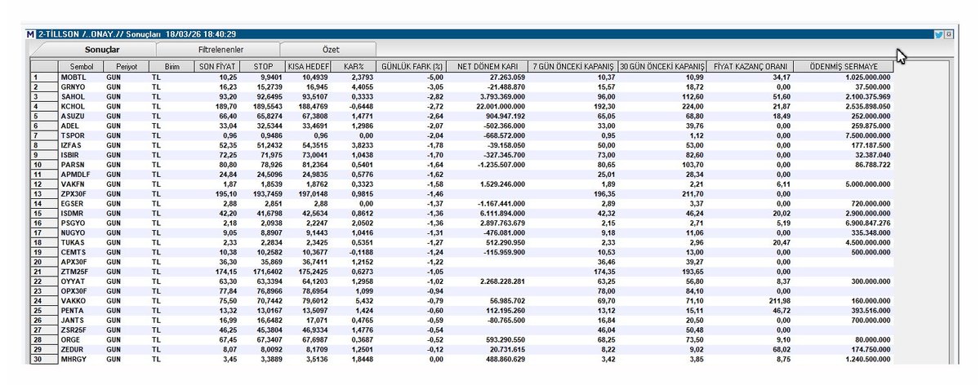The height and width of the screenshot is (385, 980).
Task: Click row number 1 header
Action: click(x=44, y=76)
